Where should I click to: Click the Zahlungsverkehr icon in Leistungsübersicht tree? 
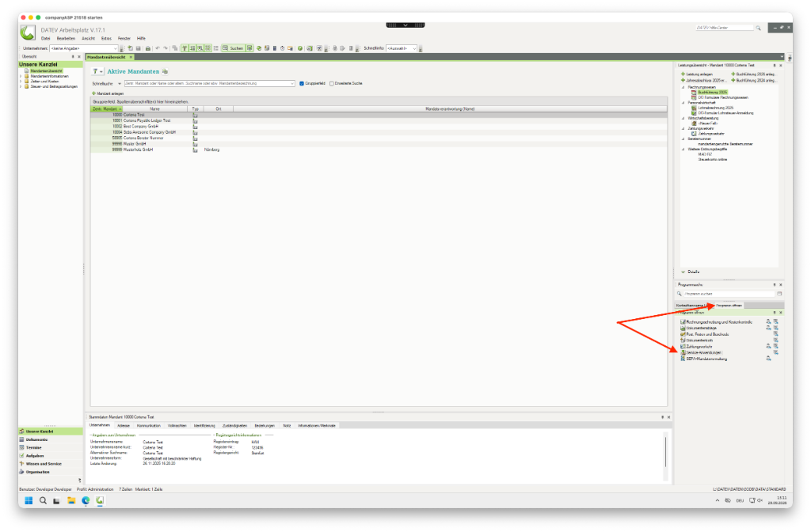click(x=694, y=134)
